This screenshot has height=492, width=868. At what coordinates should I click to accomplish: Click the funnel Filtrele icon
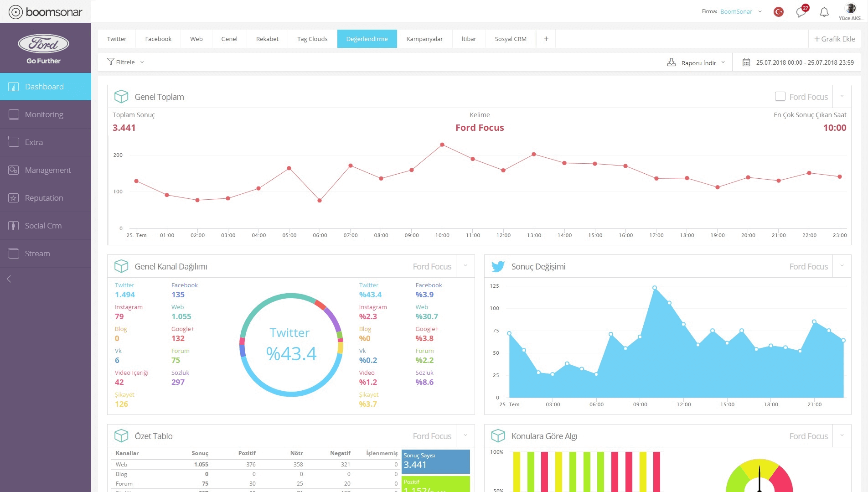110,62
